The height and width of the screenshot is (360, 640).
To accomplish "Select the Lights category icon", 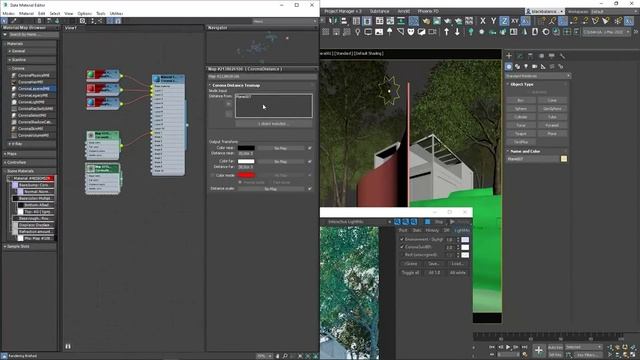I will 526,66.
